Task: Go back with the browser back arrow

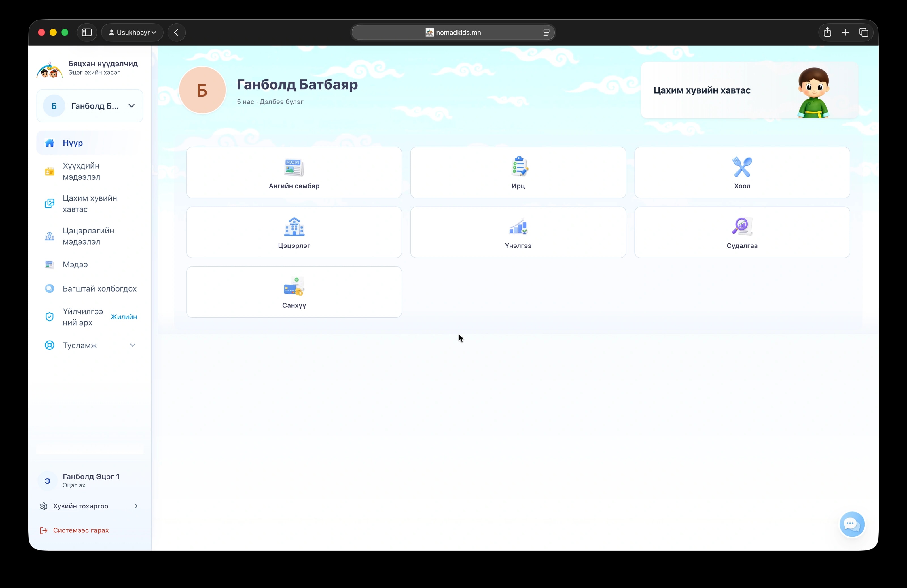Action: coord(177,32)
